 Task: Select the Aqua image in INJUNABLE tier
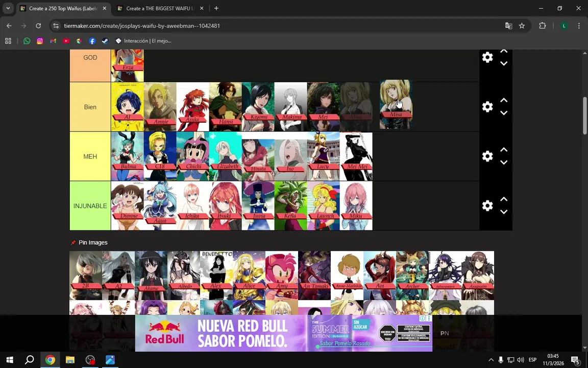(x=160, y=206)
